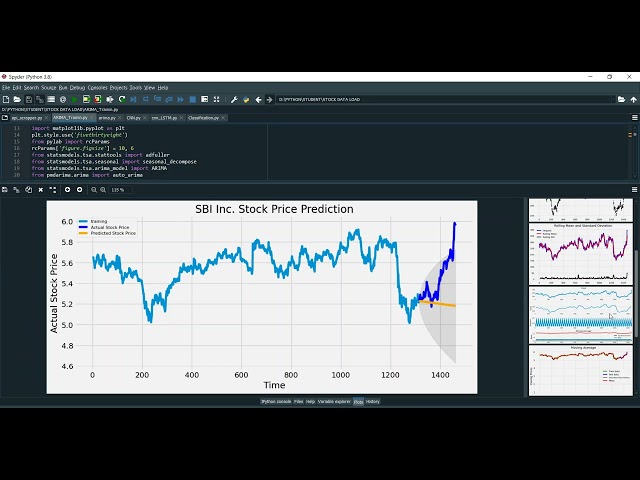640x480 pixels.
Task: Open PYTHONPATH manager python icon
Action: (x=246, y=99)
